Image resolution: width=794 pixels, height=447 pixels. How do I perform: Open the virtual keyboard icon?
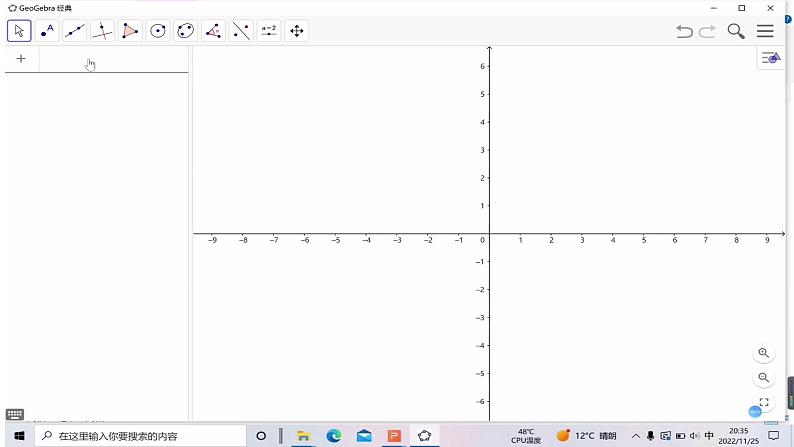(14, 414)
